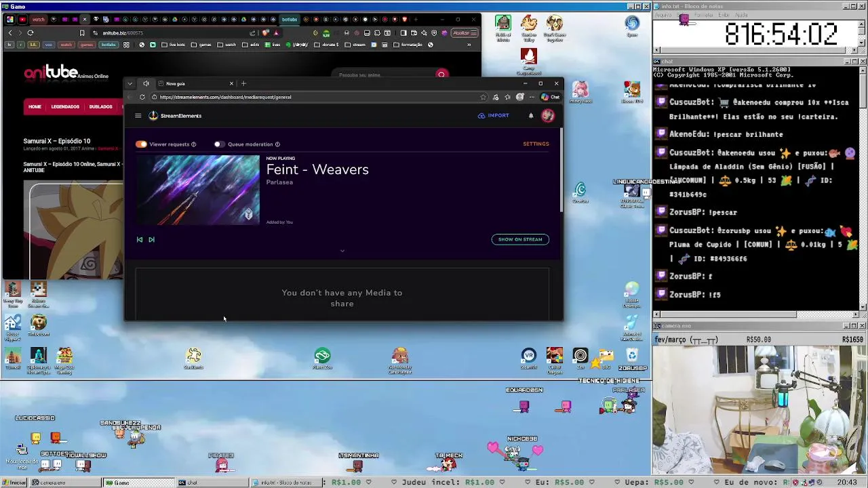Open the Planet Zoo desktop shortcut

tap(322, 359)
